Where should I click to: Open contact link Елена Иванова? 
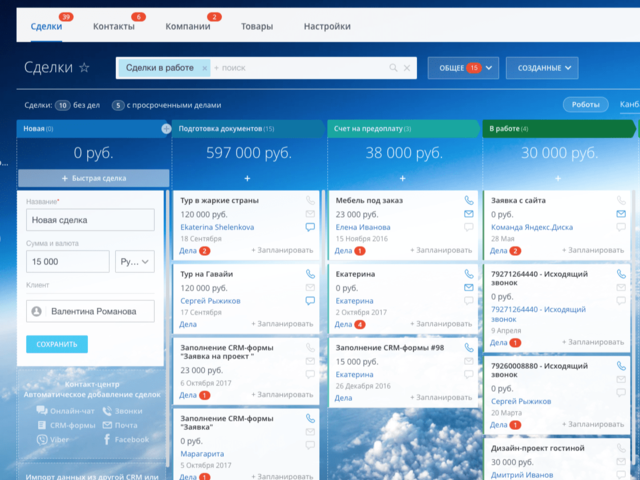pyautogui.click(x=363, y=227)
